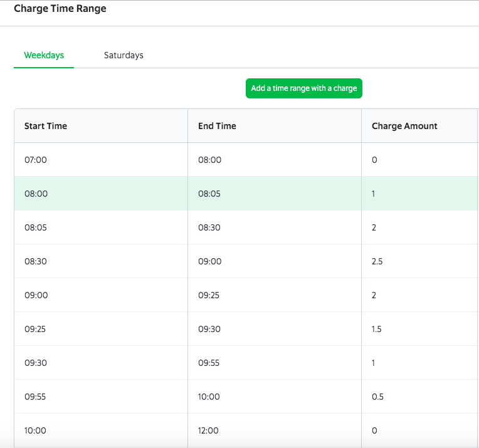Screen dimensions: 479x448
Task: Select start time 08:05 cell
Action: 36,227
